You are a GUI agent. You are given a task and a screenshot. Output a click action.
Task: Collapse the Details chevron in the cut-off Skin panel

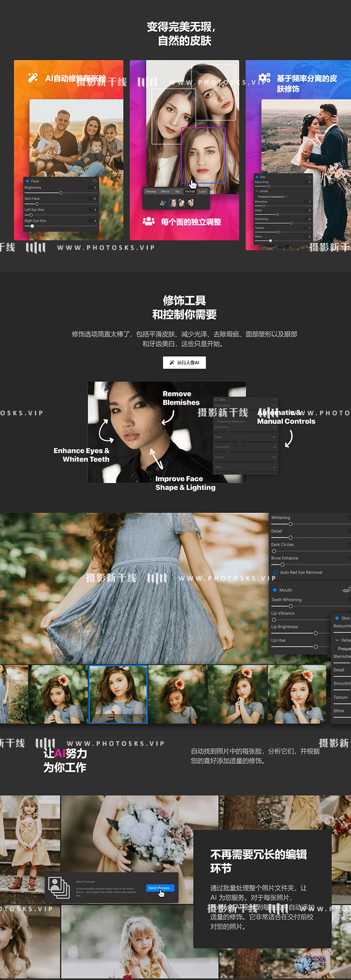click(x=337, y=640)
